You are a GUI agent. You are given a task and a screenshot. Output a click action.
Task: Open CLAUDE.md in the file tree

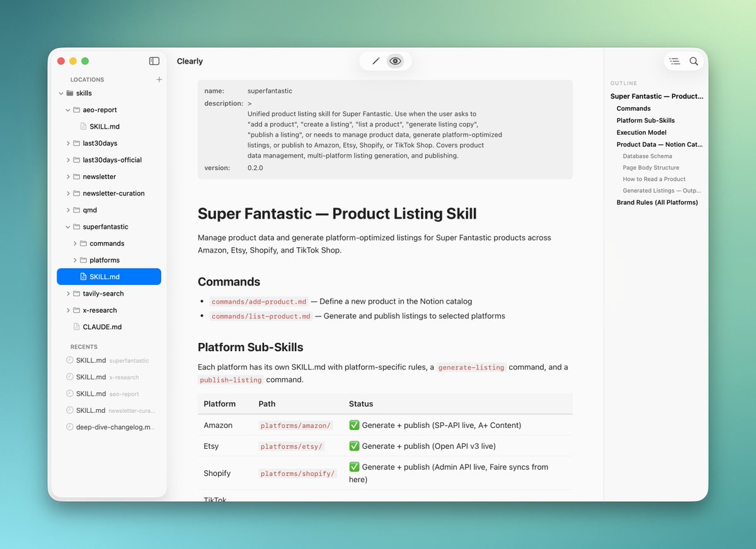pos(102,327)
